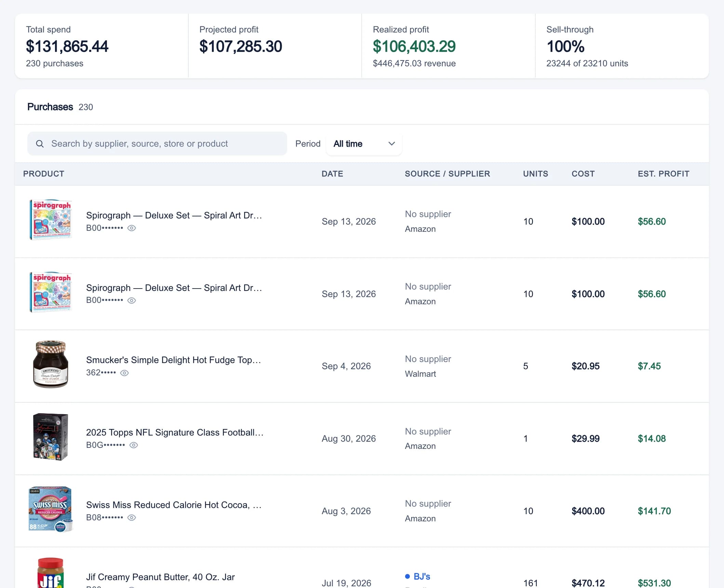Image resolution: width=724 pixels, height=588 pixels.
Task: Click the $400.00 cost cell
Action: pyautogui.click(x=588, y=511)
